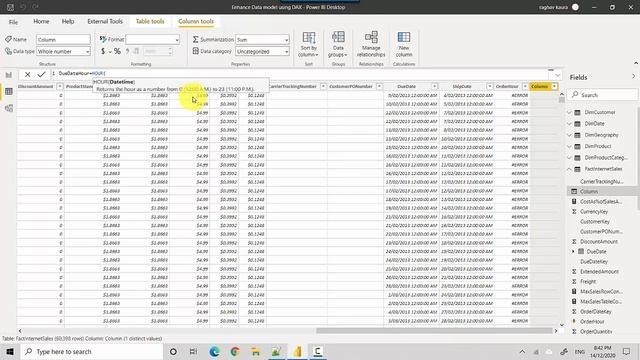The width and height of the screenshot is (640, 360).
Task: Expand DueDate hierarchy in Fields
Action: (x=573, y=251)
